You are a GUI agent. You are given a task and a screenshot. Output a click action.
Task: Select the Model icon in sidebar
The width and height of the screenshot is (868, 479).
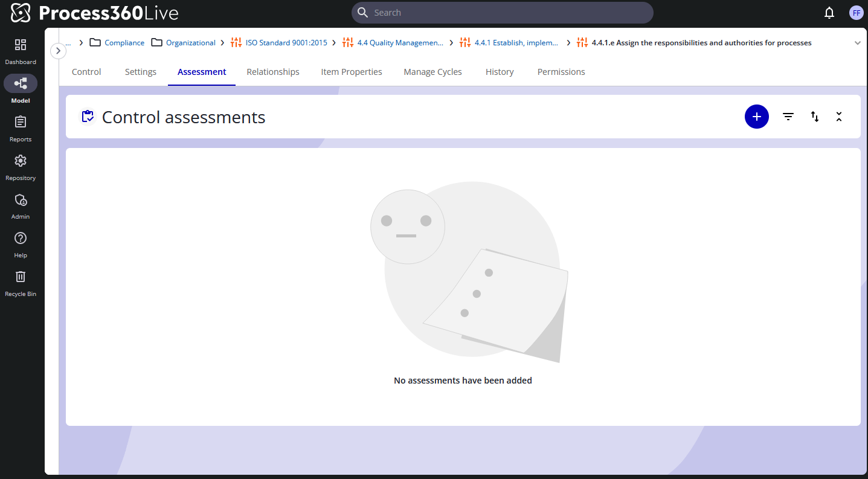(x=21, y=83)
